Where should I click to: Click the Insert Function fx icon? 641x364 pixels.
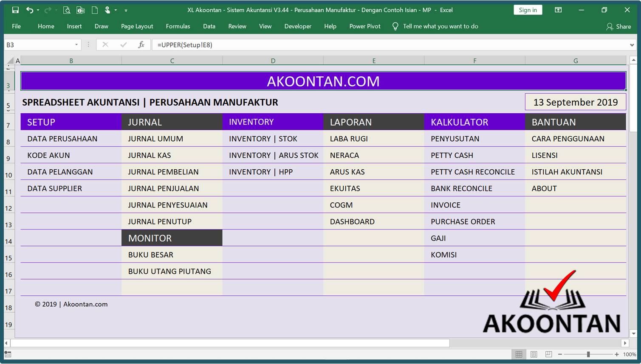(141, 45)
